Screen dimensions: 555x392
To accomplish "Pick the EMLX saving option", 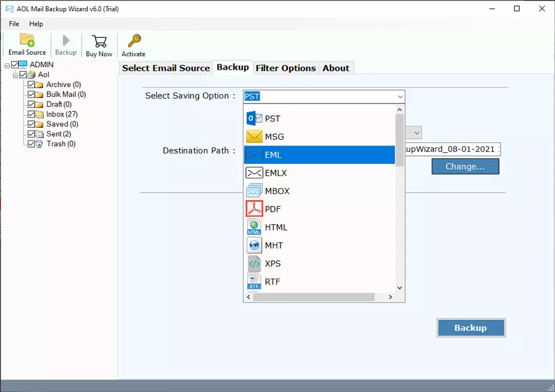I will coord(319,173).
